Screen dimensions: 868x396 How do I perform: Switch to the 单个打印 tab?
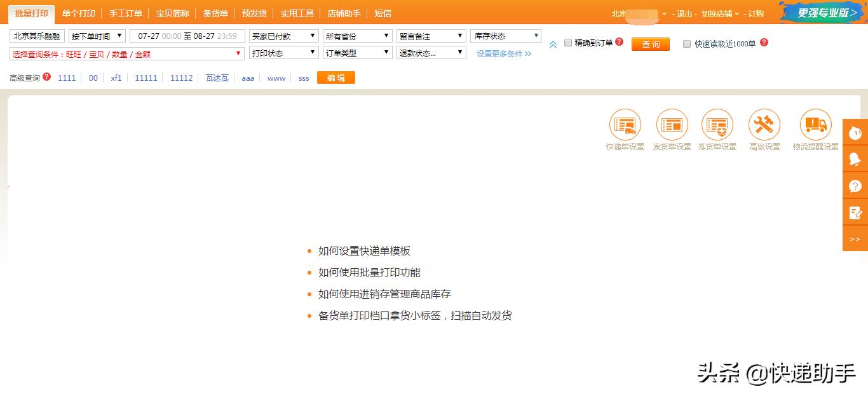tap(78, 13)
